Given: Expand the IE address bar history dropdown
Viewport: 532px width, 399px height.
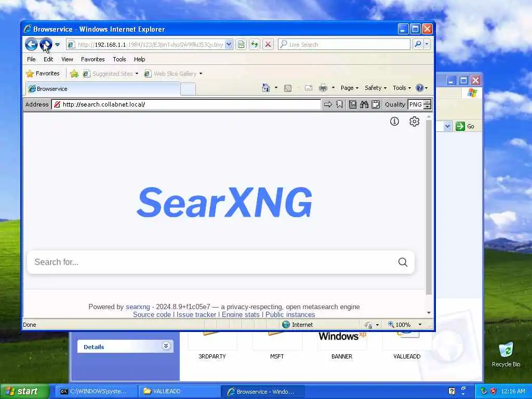Looking at the screenshot, I should (229, 45).
